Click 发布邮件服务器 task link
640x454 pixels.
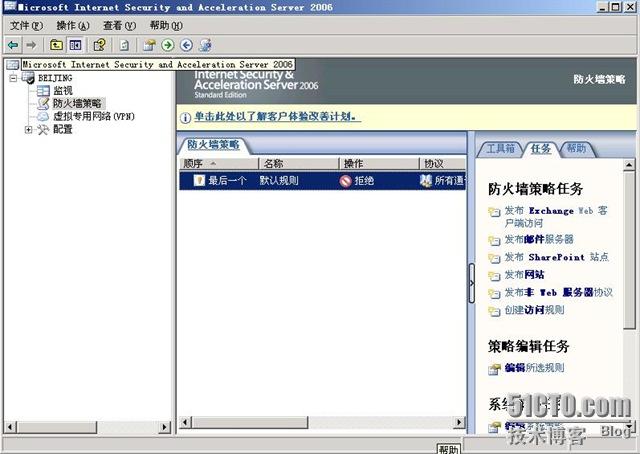[539, 240]
